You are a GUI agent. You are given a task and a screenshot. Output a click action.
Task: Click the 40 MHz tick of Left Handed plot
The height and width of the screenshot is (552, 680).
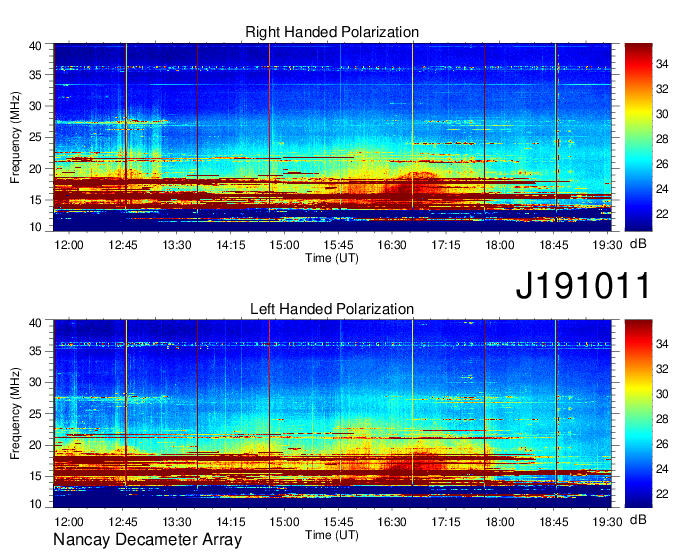point(35,323)
